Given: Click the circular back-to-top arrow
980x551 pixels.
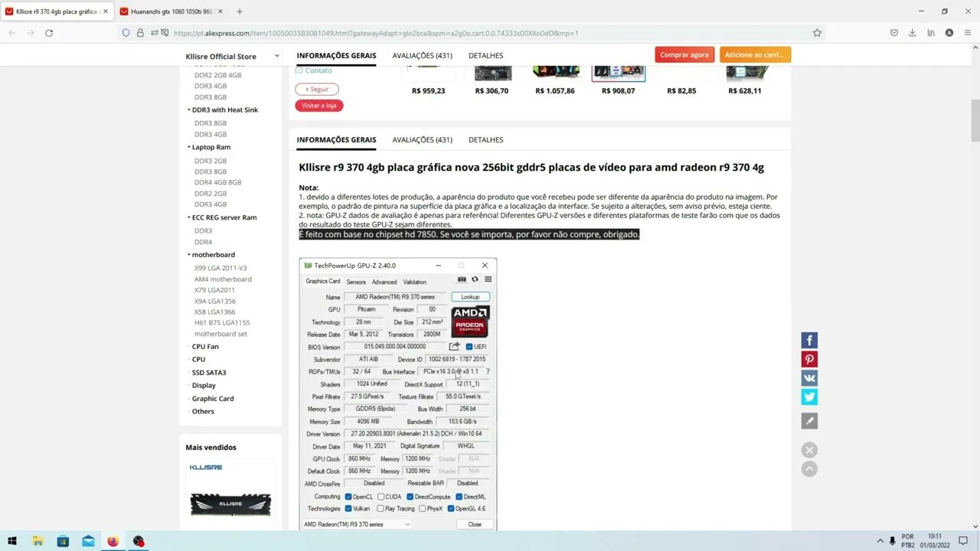Looking at the screenshot, I should pos(809,468).
